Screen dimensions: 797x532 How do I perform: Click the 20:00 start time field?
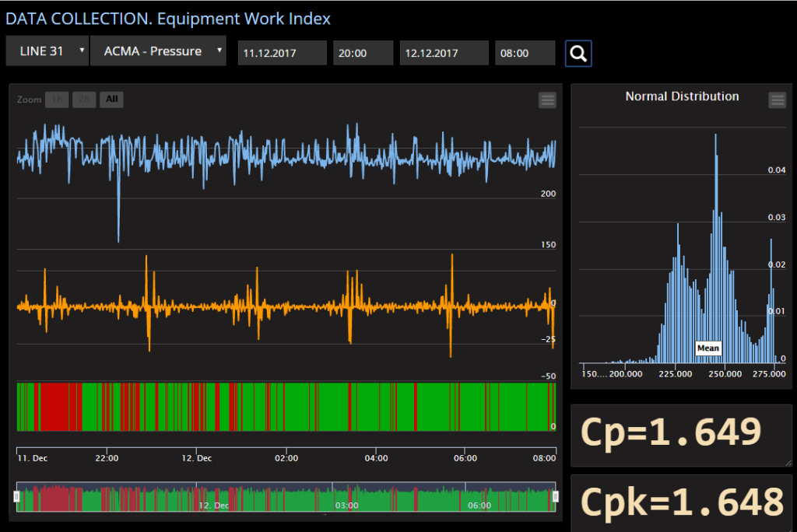[363, 53]
